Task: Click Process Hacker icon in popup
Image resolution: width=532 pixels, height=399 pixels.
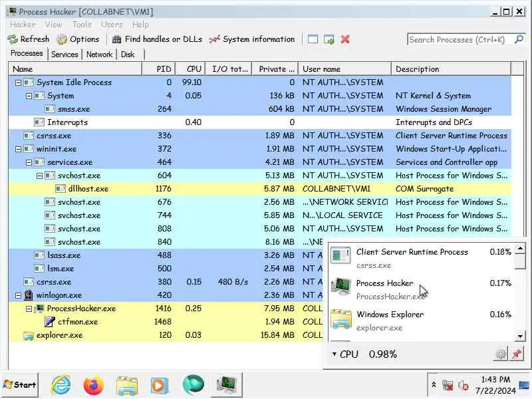Action: pyautogui.click(x=341, y=288)
